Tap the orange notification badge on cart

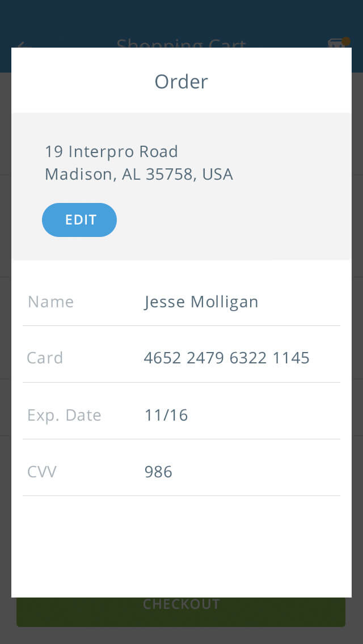pyautogui.click(x=345, y=41)
